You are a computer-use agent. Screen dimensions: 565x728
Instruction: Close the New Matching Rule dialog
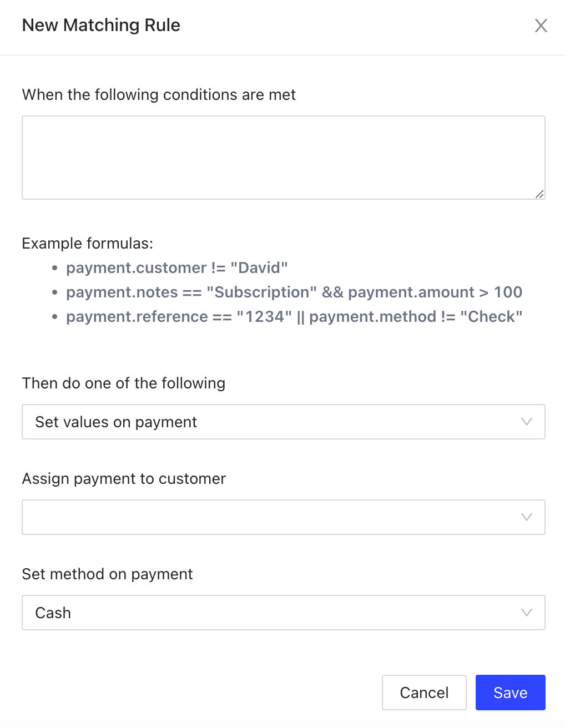541,26
